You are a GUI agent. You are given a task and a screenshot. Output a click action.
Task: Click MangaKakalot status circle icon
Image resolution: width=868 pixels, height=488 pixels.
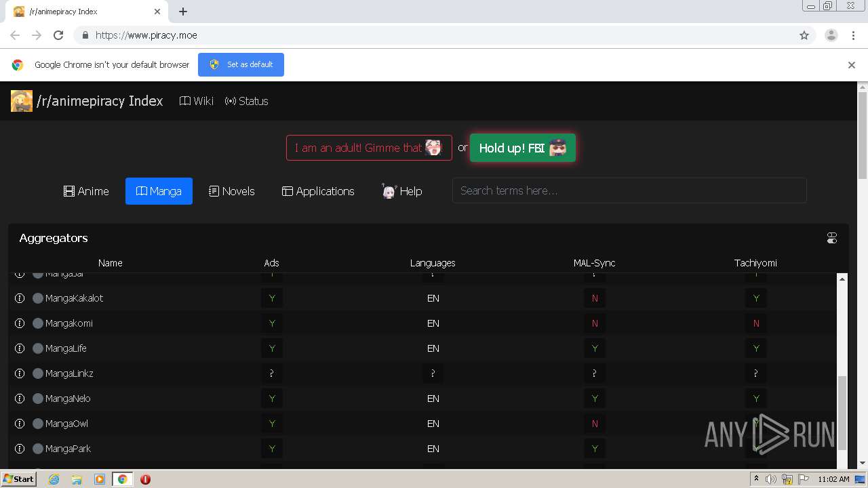pos(38,298)
